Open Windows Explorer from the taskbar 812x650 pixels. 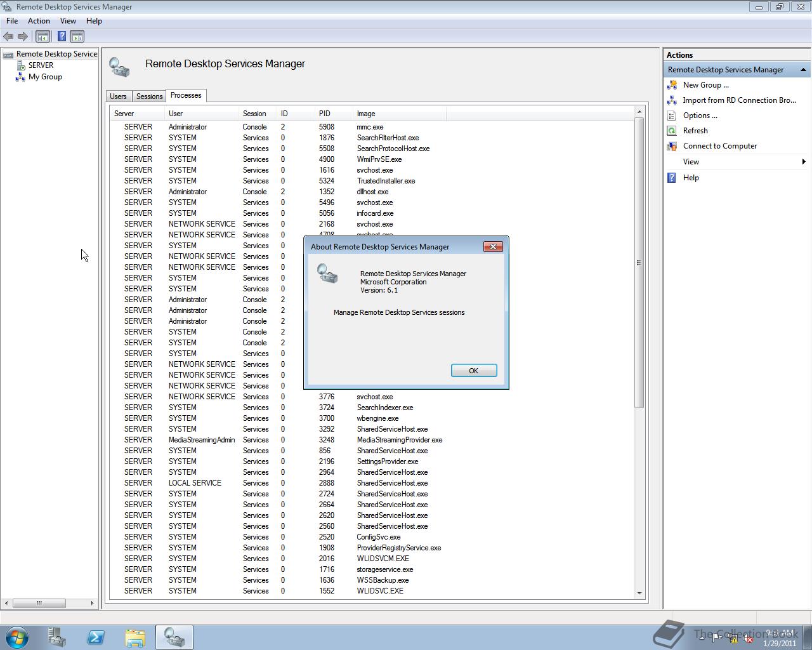tap(135, 637)
